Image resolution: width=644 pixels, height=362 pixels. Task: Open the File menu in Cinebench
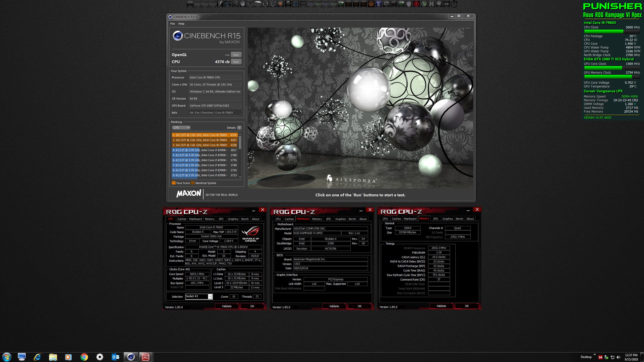(173, 24)
